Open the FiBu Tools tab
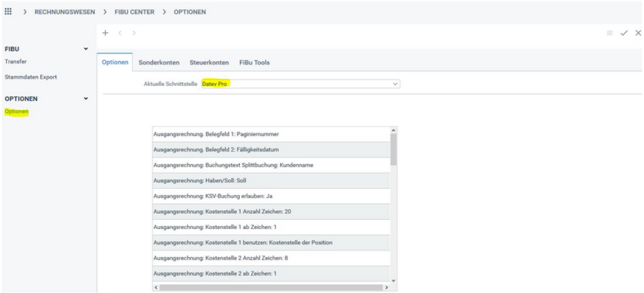This screenshot has width=644, height=293. coord(254,63)
